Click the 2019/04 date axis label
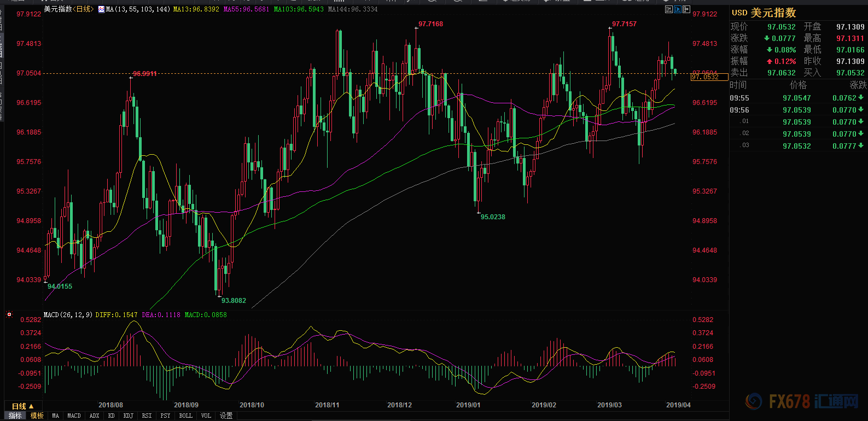The height and width of the screenshot is (421, 868). (x=678, y=405)
